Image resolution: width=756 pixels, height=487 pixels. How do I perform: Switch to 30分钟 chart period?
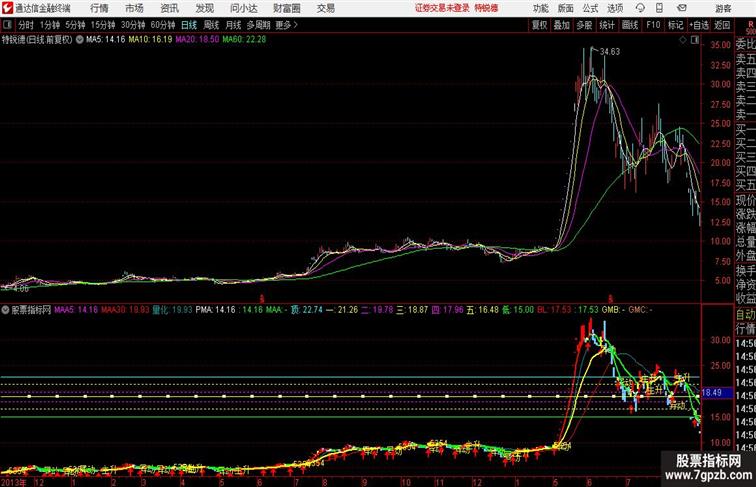pyautogui.click(x=133, y=25)
